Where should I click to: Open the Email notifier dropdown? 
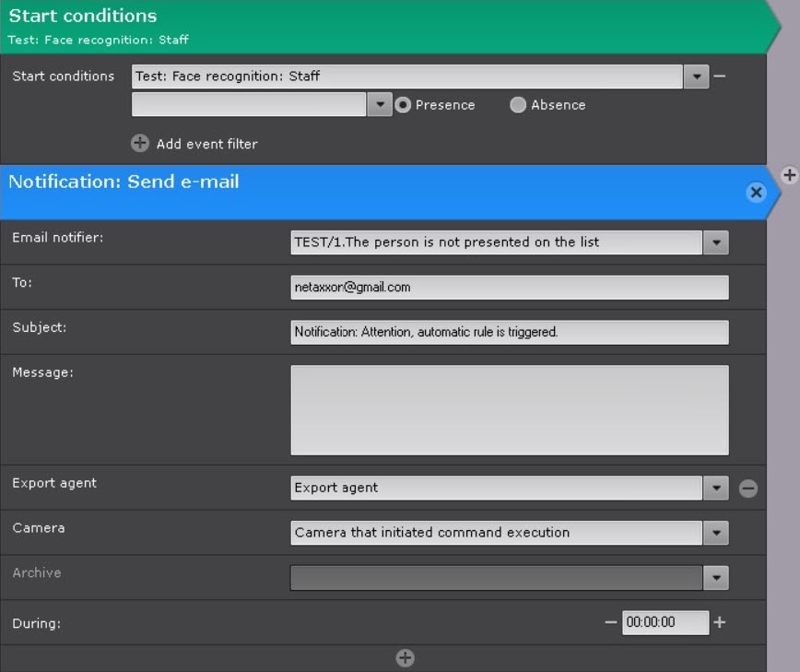pyautogui.click(x=716, y=242)
